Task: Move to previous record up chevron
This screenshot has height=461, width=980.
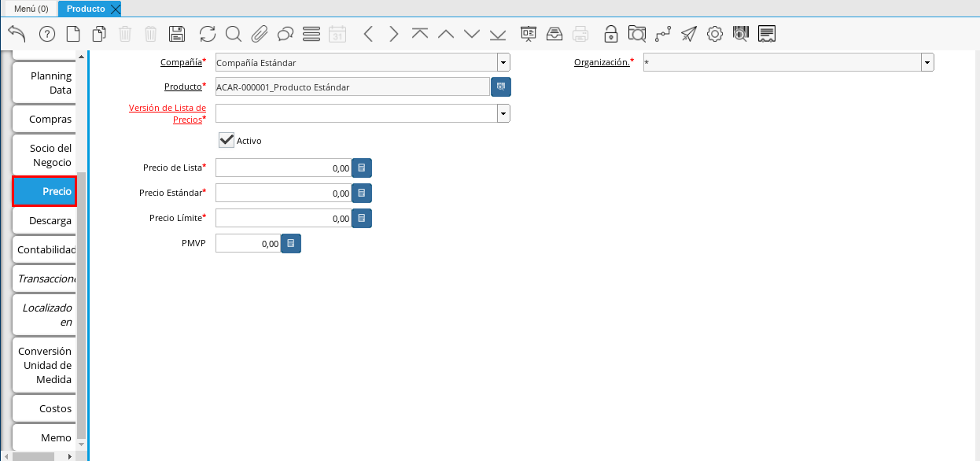Action: click(x=446, y=34)
